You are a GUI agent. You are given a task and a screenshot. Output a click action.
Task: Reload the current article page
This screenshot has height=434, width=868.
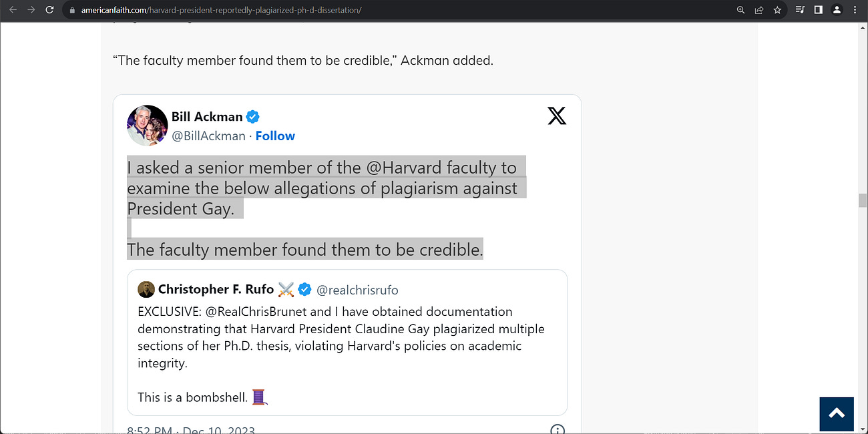tap(49, 10)
